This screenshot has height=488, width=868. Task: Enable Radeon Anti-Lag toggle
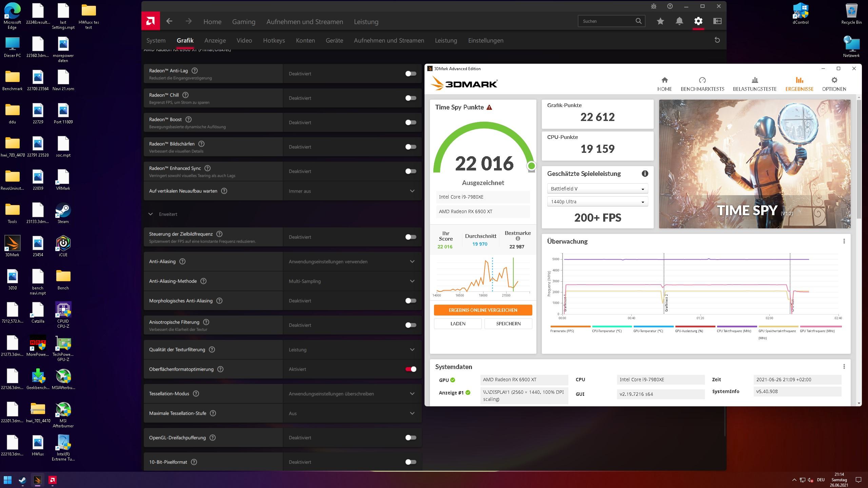[411, 74]
